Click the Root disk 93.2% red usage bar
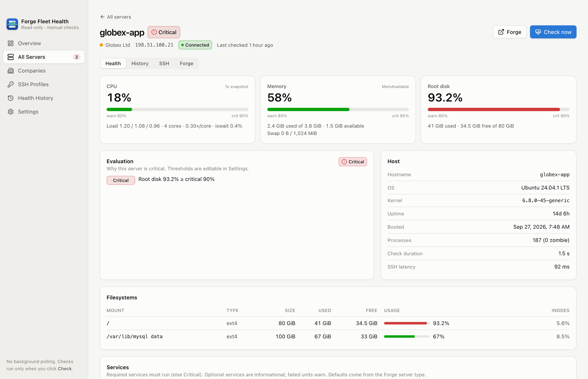Viewport: 588px width, 379px height. point(498,109)
